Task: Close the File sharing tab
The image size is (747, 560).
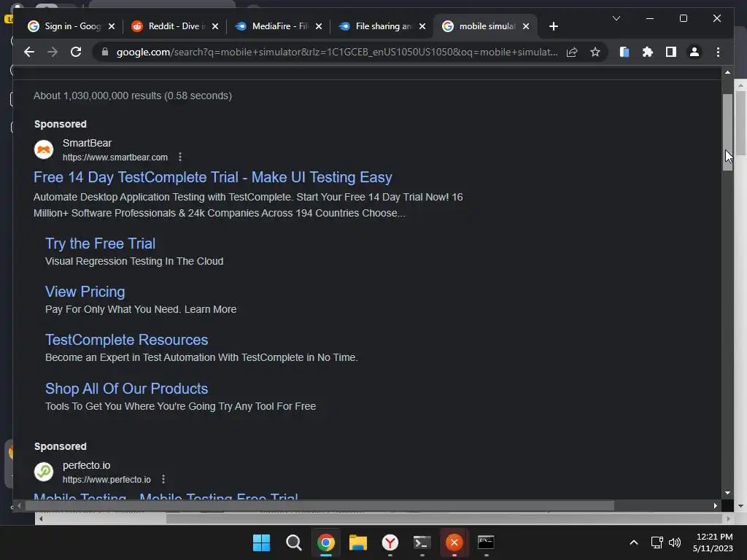Action: point(422,26)
